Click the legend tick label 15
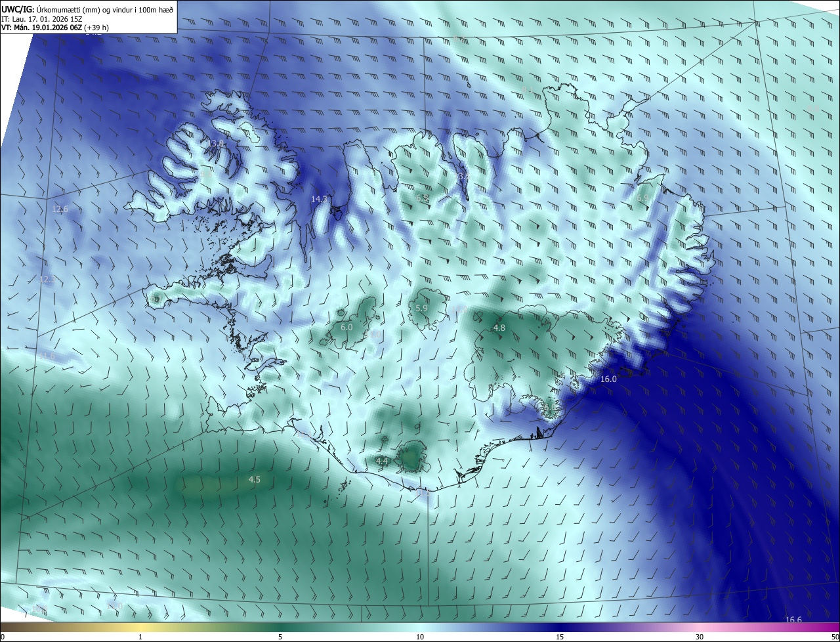Viewport: 840px width, 642px height. pos(560,637)
